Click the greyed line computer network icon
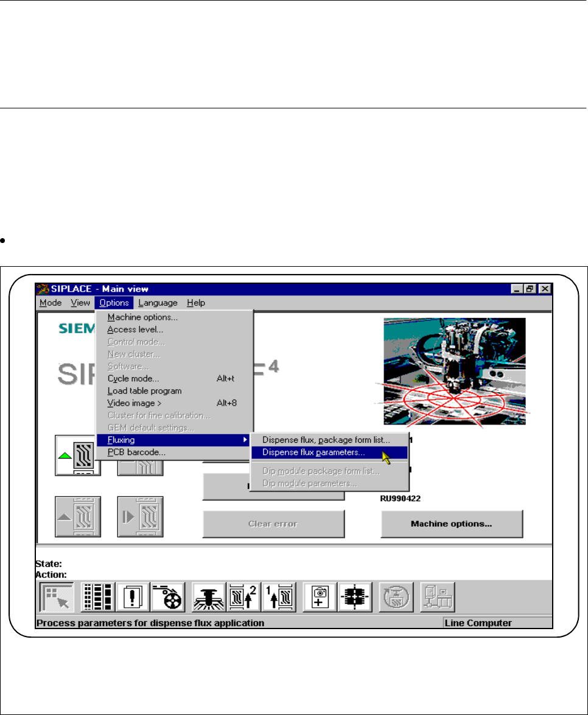 [438, 597]
